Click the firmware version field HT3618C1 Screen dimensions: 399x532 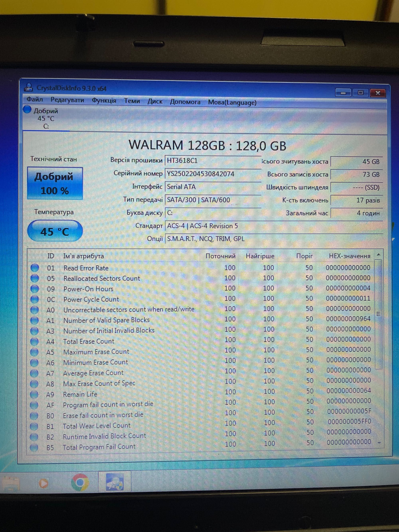(x=213, y=160)
